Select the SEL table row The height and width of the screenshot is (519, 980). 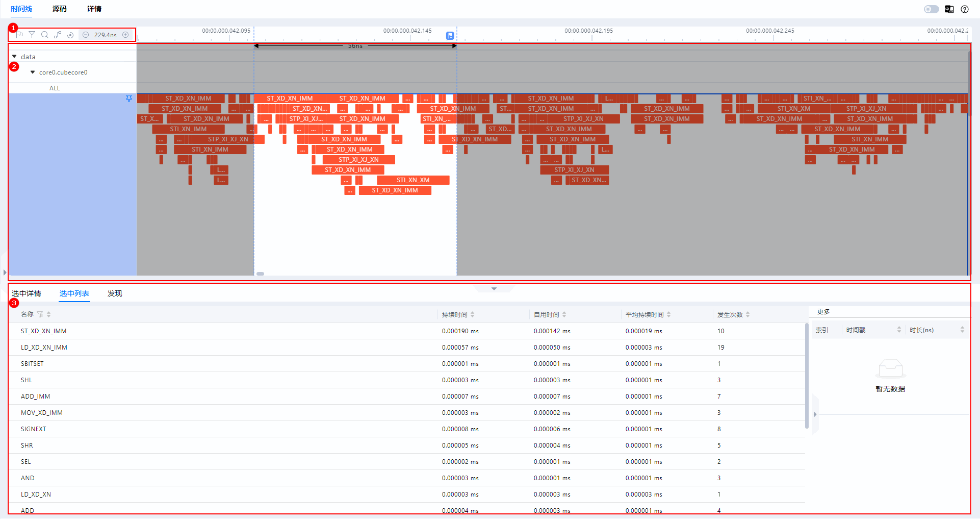[x=407, y=462]
